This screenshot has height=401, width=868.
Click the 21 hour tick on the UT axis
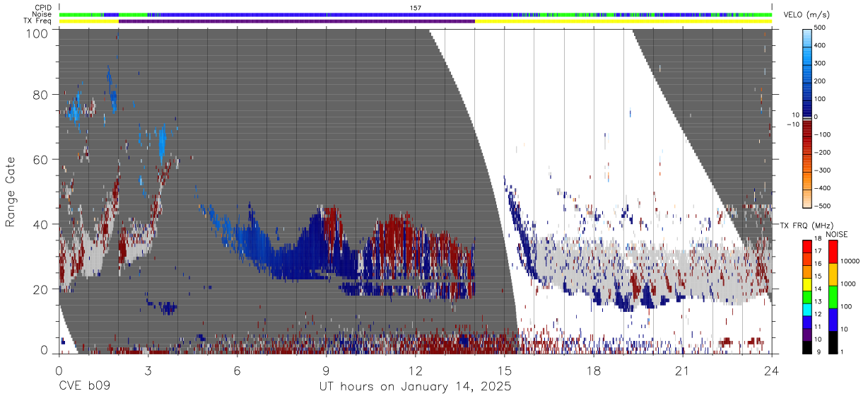pos(683,371)
